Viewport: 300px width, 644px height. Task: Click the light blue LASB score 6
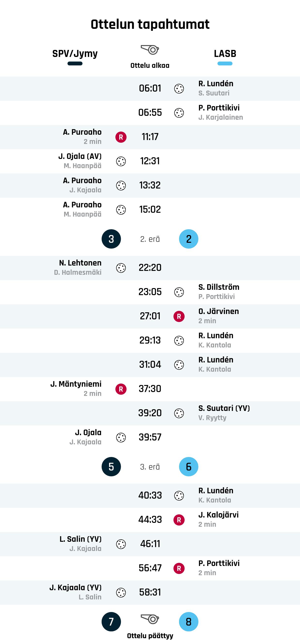(189, 466)
